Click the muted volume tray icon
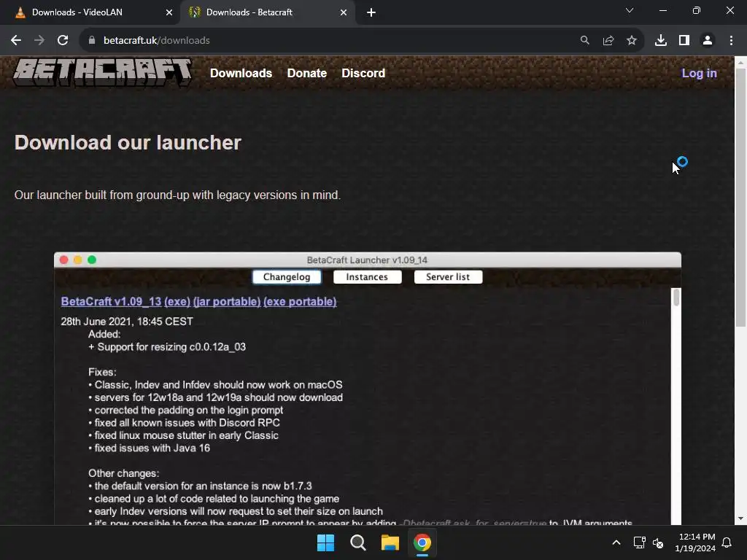Screen dimensions: 747x560 pos(658,542)
